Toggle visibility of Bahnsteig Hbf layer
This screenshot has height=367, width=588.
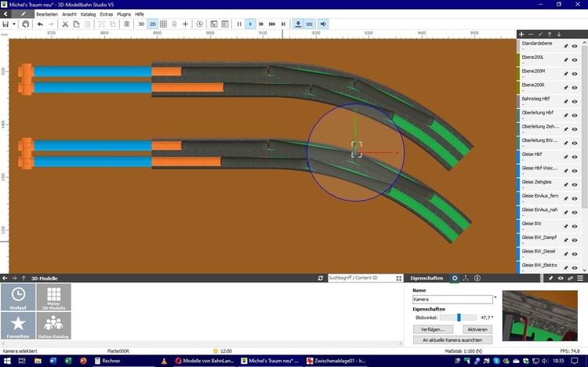coord(575,102)
